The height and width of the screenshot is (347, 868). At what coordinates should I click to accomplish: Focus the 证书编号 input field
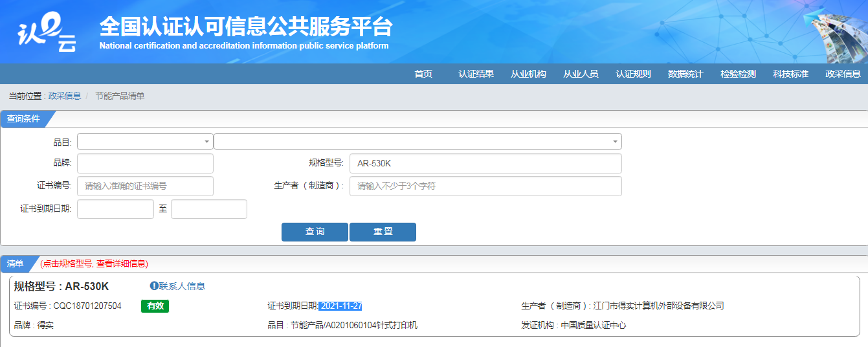[x=145, y=186]
